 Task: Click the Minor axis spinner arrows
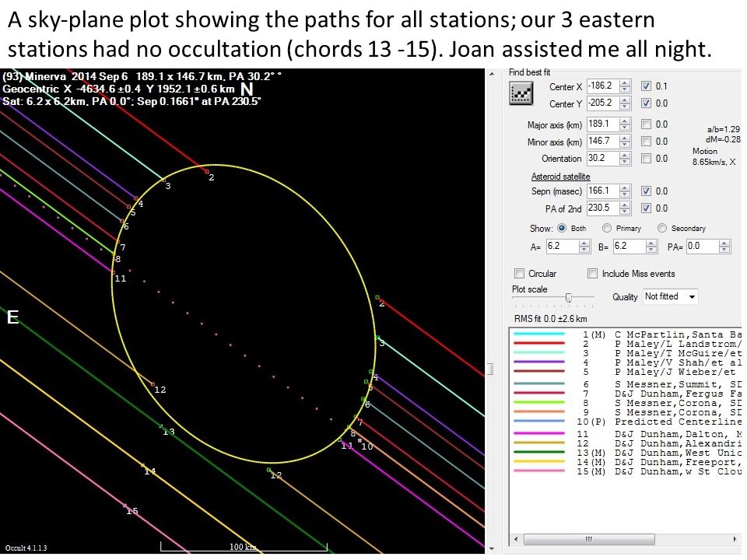(625, 142)
